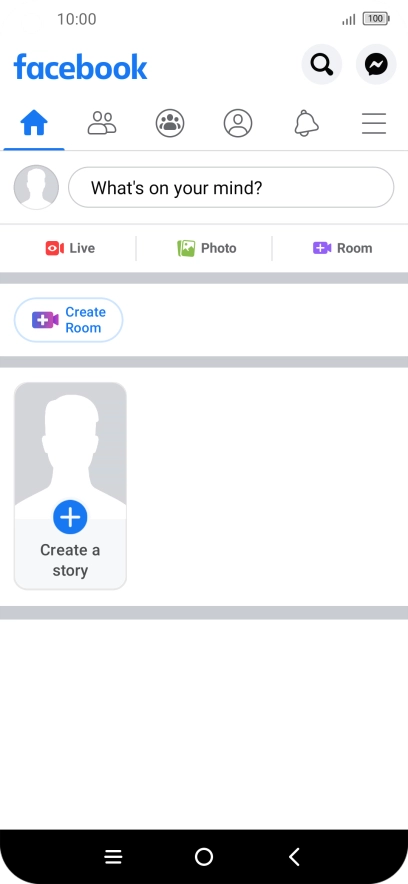Tap the profile avatar beside post box

click(36, 187)
